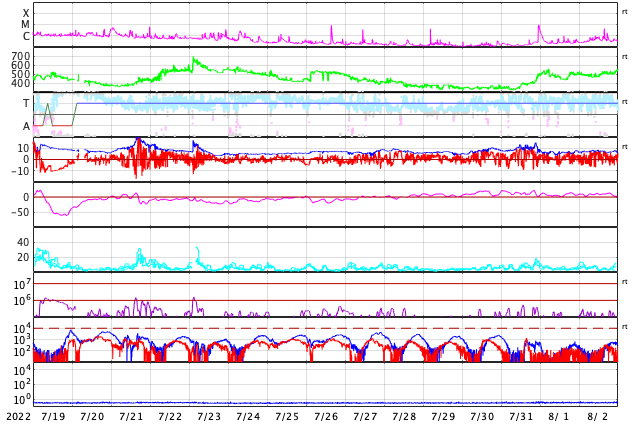Click the 7/19 date label on the time axis
This screenshot has height=424, width=634.
coord(53,416)
